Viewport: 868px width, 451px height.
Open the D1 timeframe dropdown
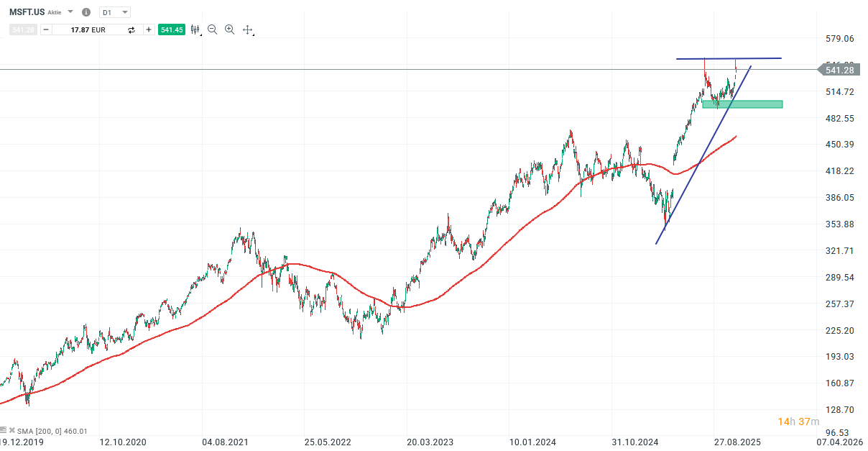tap(115, 12)
